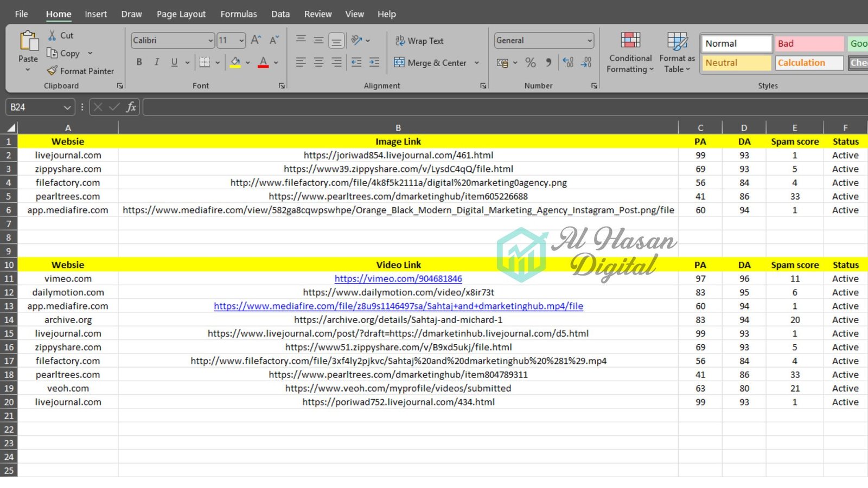The height and width of the screenshot is (488, 868).
Task: Activate the Format Painter brush
Action: [52, 70]
